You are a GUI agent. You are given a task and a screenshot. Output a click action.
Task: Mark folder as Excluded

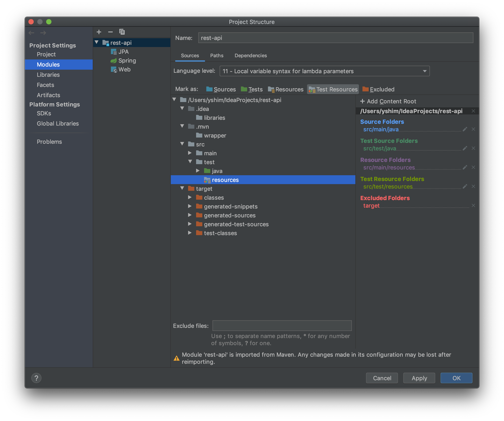click(x=378, y=89)
